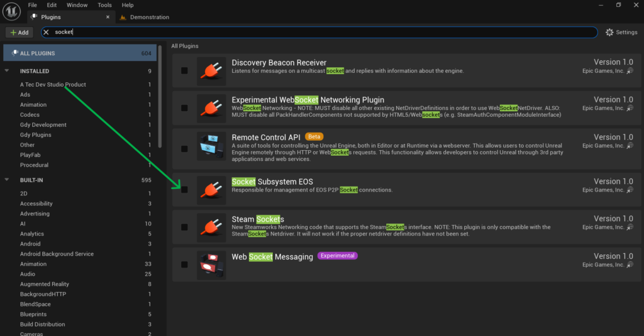Image resolution: width=644 pixels, height=336 pixels.
Task: Collapse the BUILT-IN category group
Action: 6,180
